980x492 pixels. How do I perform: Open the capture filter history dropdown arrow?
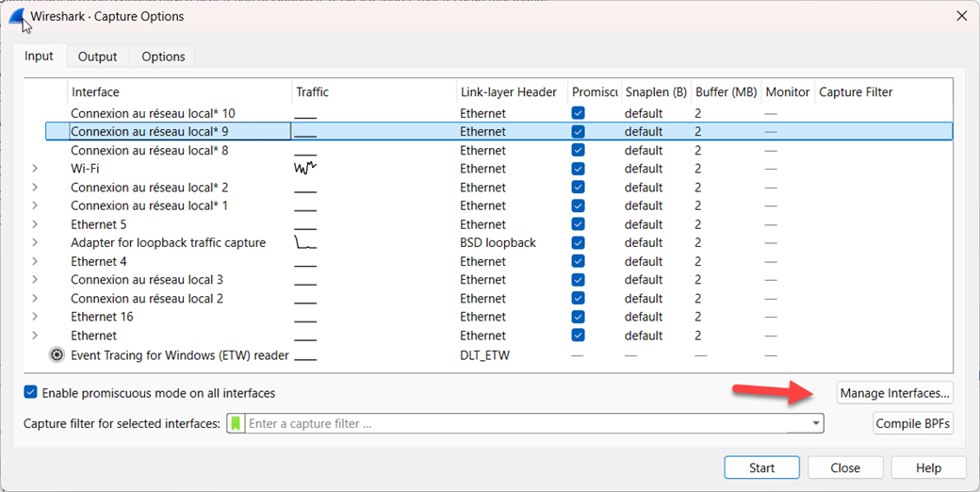[x=816, y=423]
